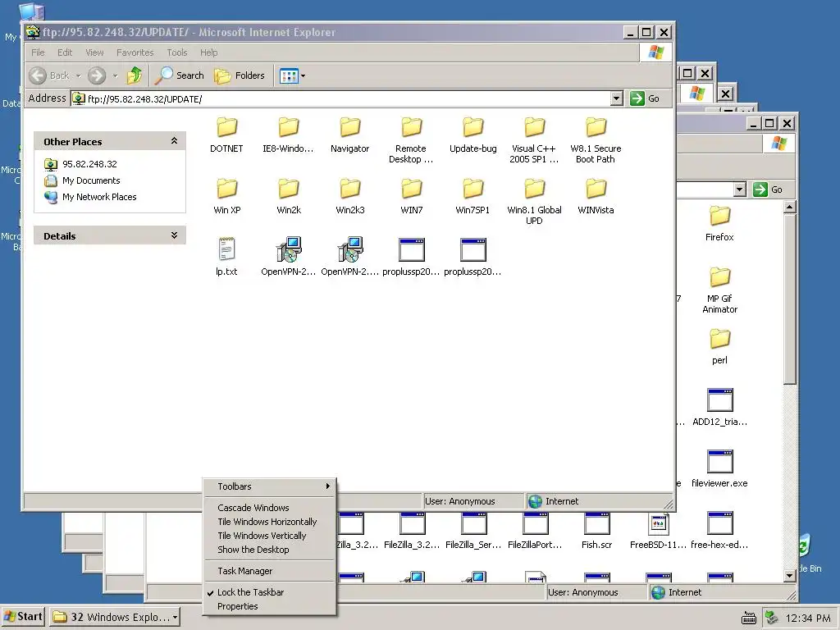This screenshot has width=840, height=630.
Task: Open W8.1 Secure Boot Path folder
Action: coord(596,139)
